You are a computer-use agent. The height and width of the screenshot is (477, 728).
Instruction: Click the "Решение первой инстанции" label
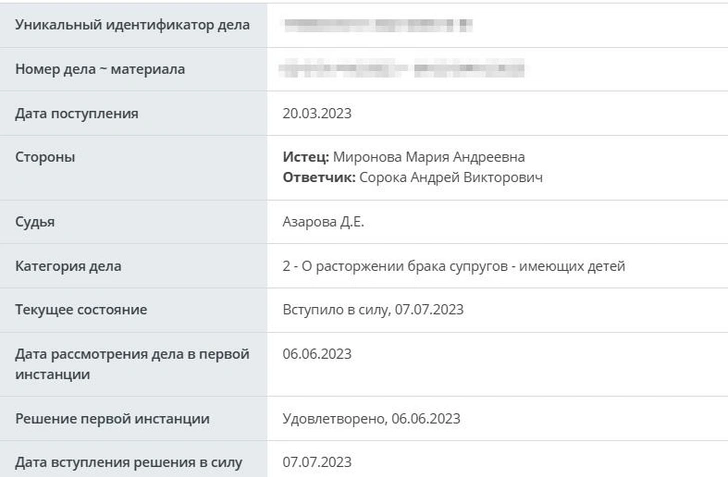[112, 419]
